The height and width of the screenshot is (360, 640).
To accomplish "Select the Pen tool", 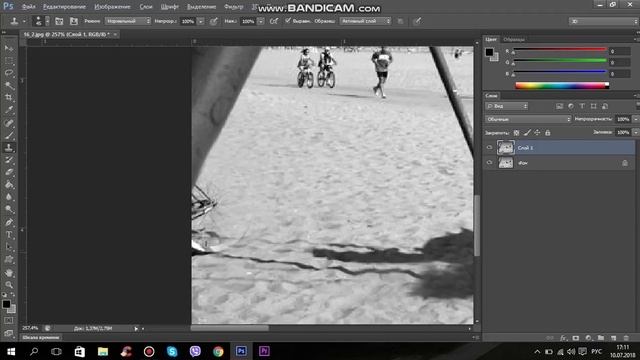I will coord(9,222).
